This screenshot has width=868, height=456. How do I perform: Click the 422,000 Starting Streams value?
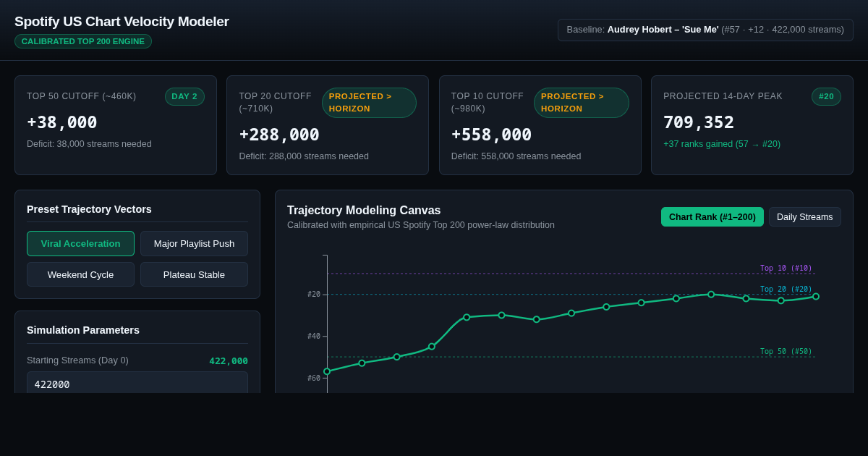[x=229, y=360]
